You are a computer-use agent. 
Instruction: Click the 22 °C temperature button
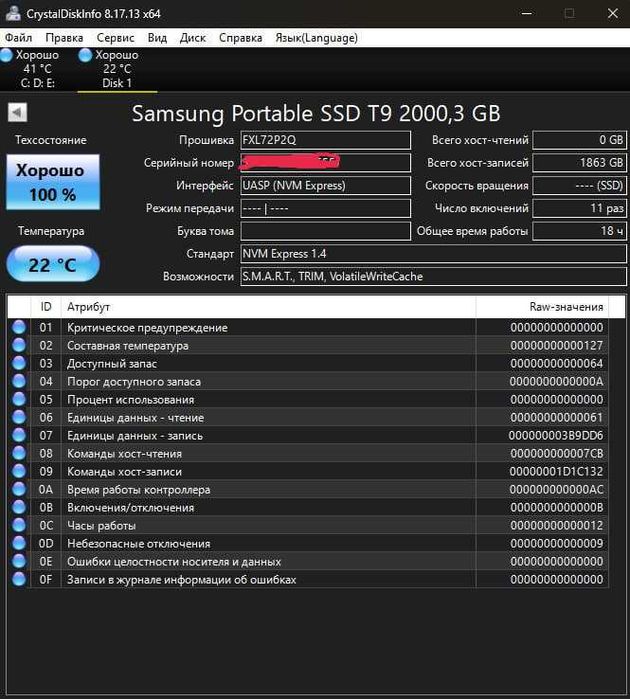[x=53, y=264]
